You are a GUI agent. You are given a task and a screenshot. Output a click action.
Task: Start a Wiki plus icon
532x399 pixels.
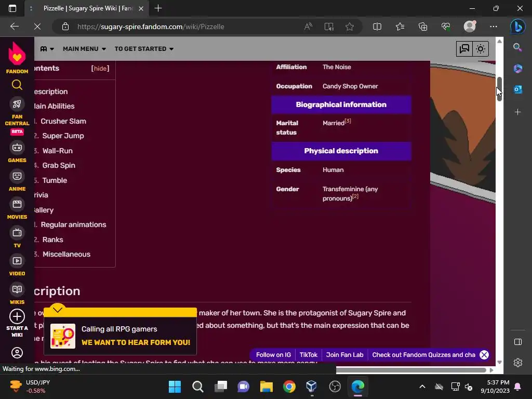pos(17,316)
